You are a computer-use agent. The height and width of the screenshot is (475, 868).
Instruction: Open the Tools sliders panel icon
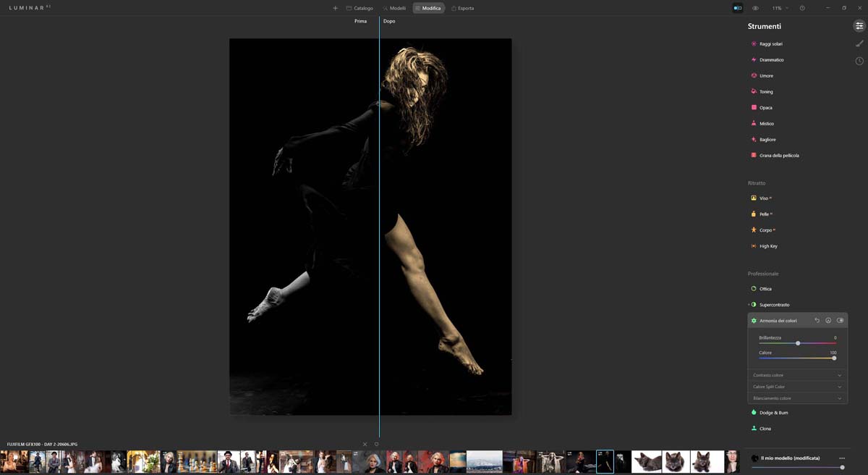click(x=859, y=26)
